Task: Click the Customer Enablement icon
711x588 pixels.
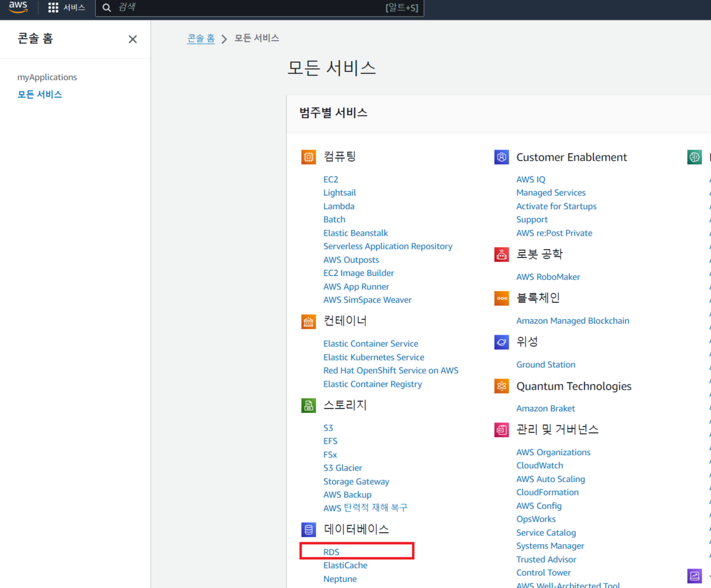Action: click(x=501, y=157)
